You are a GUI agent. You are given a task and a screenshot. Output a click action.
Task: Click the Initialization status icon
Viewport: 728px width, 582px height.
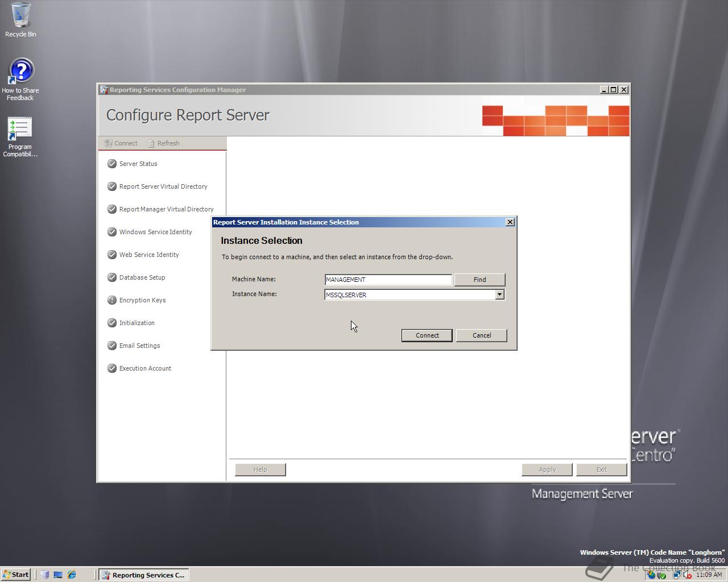point(112,323)
